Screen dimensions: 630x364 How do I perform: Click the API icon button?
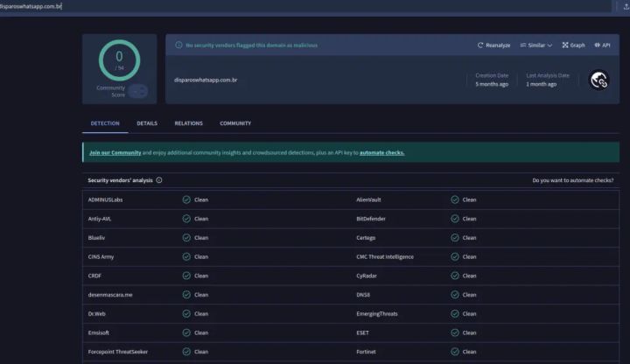click(597, 45)
